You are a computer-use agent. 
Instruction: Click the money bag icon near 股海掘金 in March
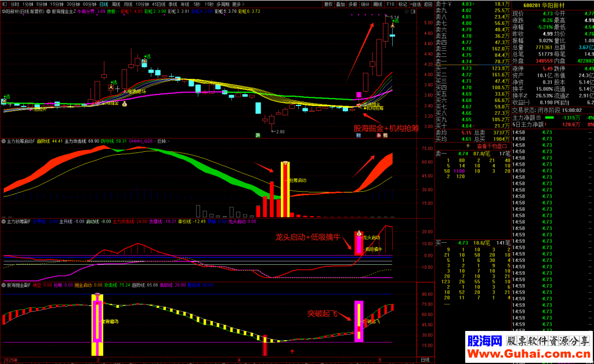[125, 103]
